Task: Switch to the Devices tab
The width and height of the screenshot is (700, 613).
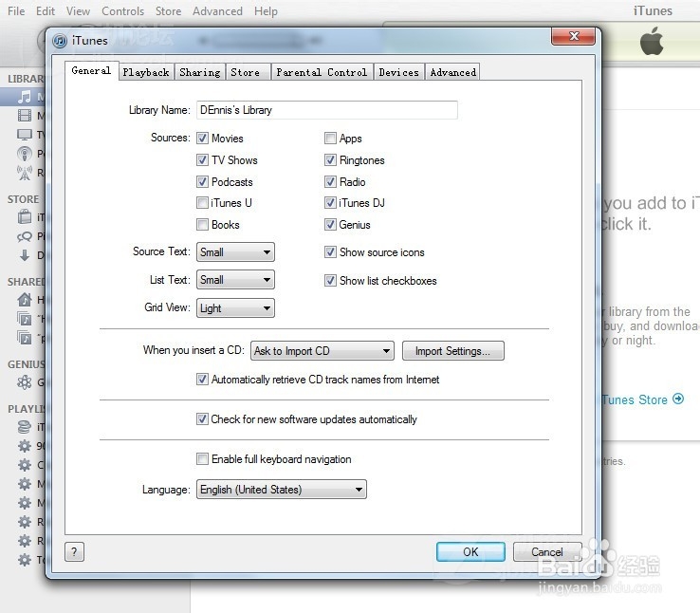Action: tap(399, 72)
